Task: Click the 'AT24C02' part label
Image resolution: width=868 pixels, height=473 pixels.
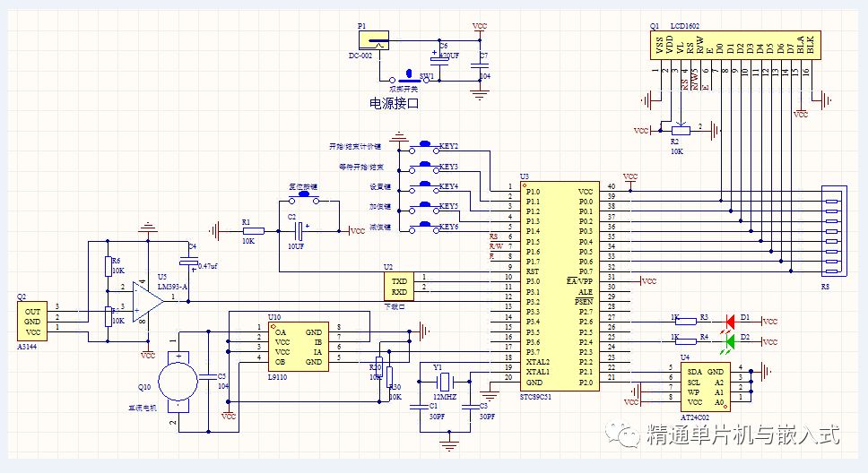Action: 695,417
